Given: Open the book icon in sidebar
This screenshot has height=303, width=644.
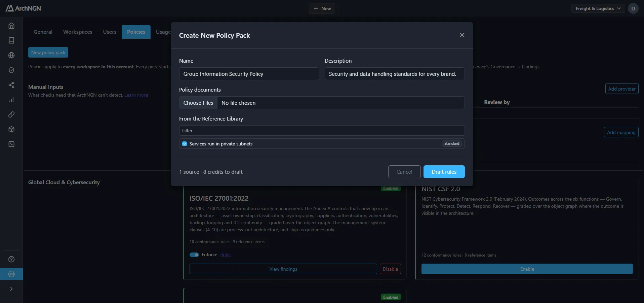Looking at the screenshot, I should point(11,40).
